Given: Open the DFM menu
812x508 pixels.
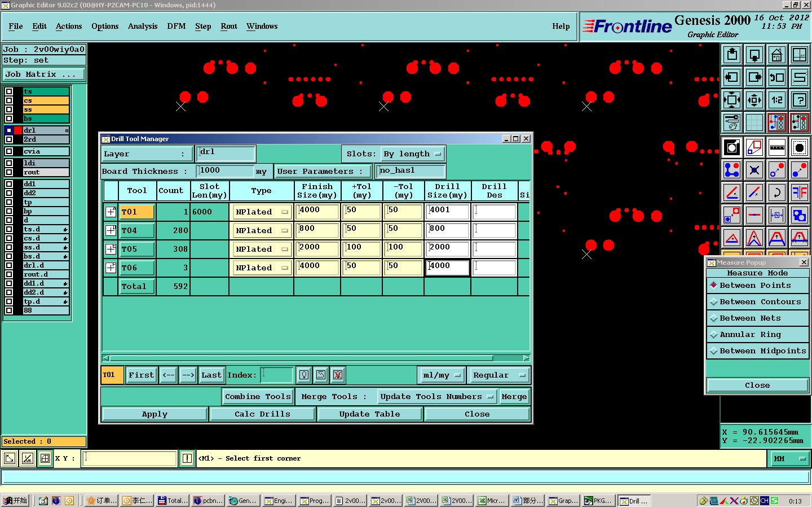Looking at the screenshot, I should click(176, 27).
